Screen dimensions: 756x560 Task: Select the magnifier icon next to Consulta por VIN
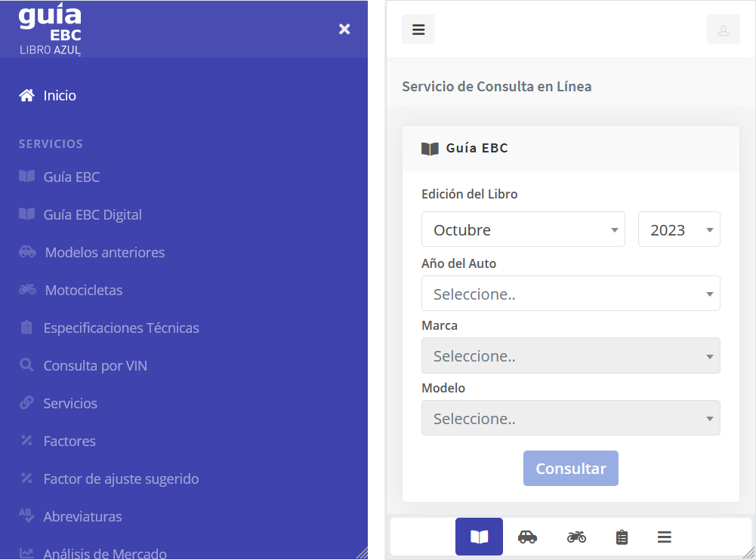28,365
